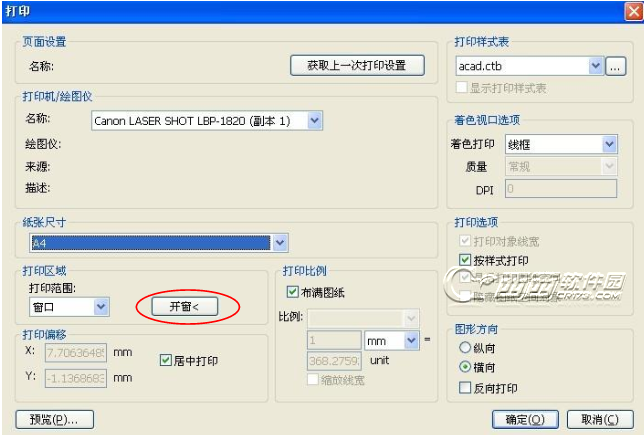
Task: Click the 开窗< button
Action: (185, 306)
